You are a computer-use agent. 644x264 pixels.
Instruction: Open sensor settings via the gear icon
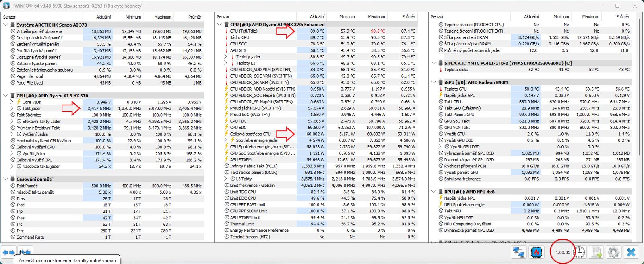point(613,252)
